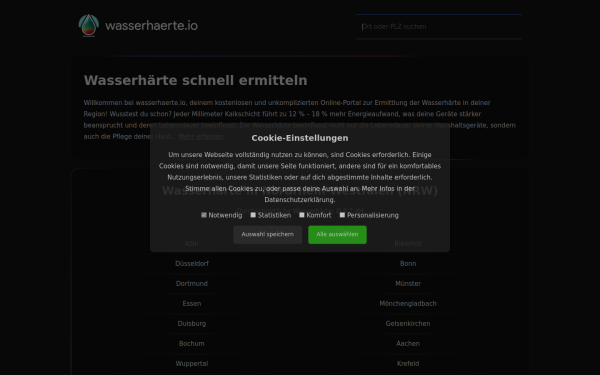Select Bochum in the city list
The image size is (600, 375).
click(192, 344)
